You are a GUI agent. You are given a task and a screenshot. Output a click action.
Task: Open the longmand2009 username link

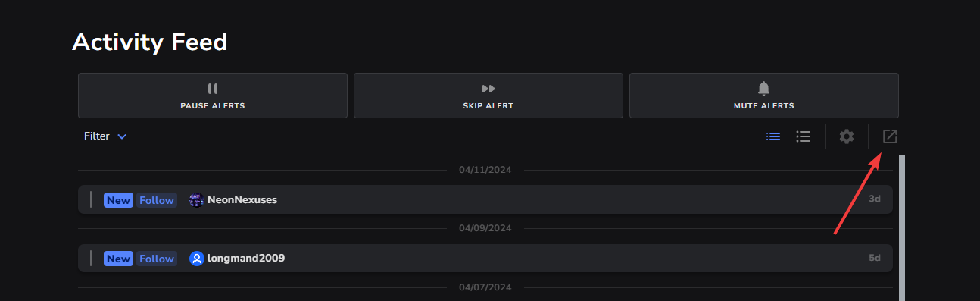246,259
